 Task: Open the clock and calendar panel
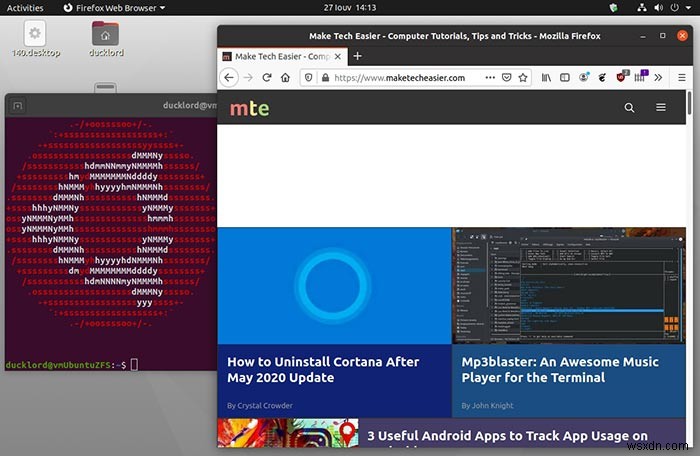(350, 8)
